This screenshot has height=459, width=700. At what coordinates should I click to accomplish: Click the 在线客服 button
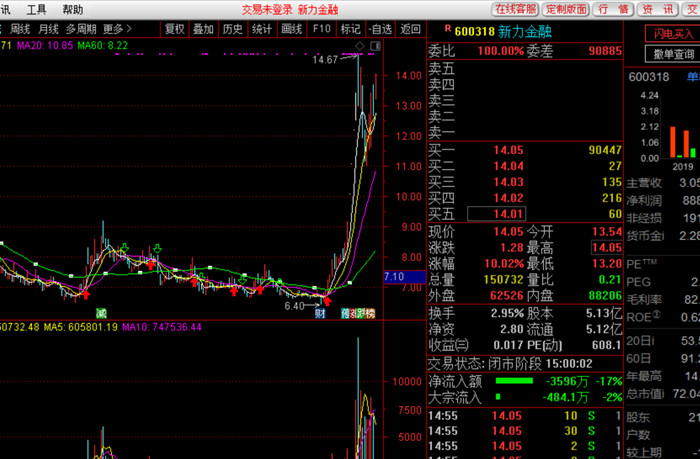click(516, 9)
